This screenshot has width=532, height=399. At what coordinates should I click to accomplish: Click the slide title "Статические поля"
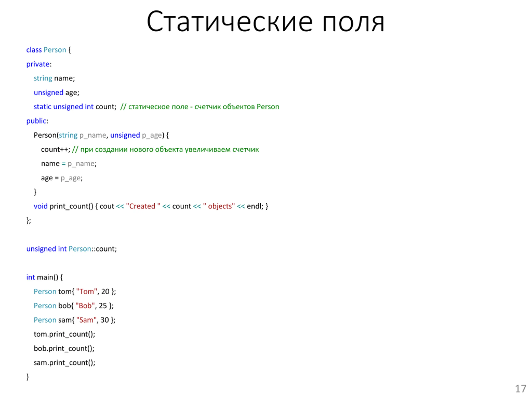pos(266,22)
